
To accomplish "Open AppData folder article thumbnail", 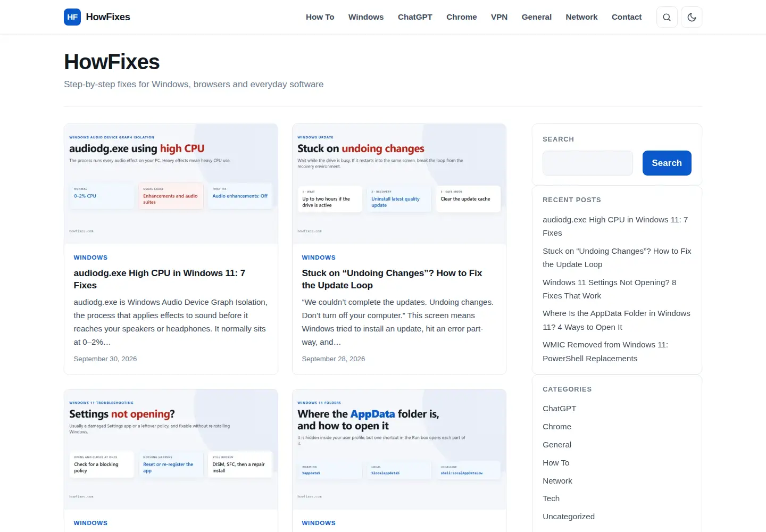I will (x=399, y=450).
